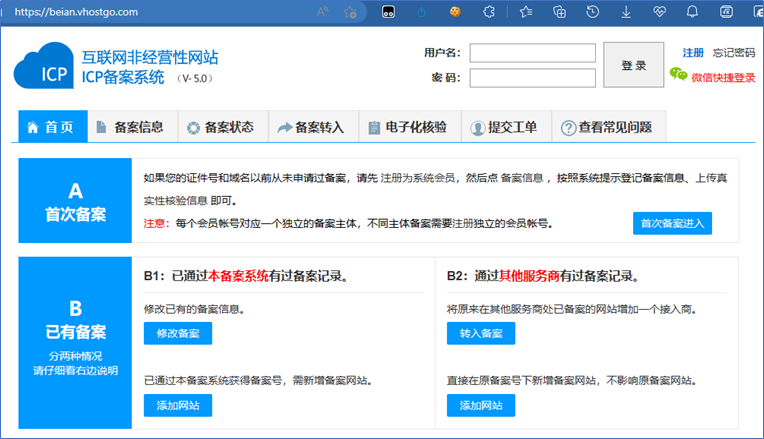The image size is (764, 439).
Task: Click the ICP cloud logo
Action: click(44, 66)
